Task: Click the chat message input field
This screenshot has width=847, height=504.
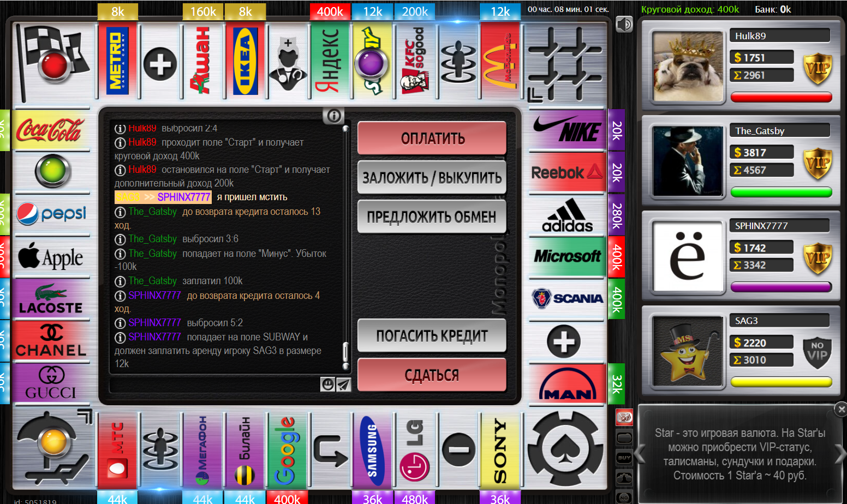Action: [x=214, y=385]
